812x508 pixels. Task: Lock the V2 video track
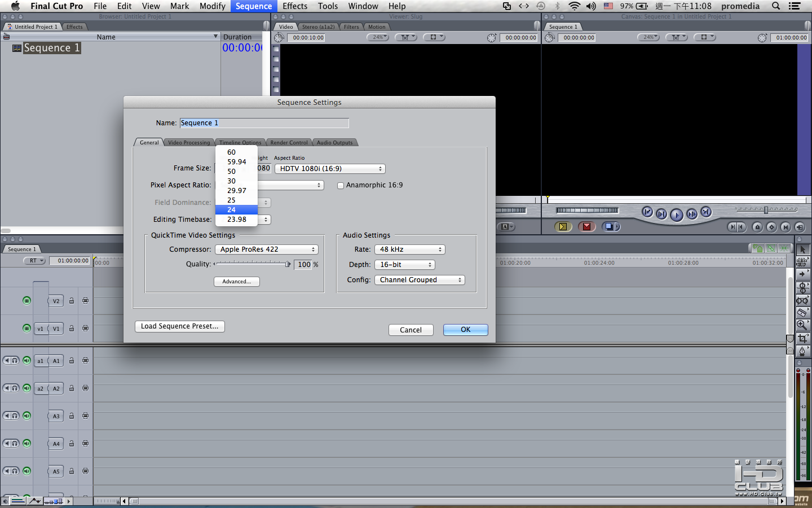[72, 301]
